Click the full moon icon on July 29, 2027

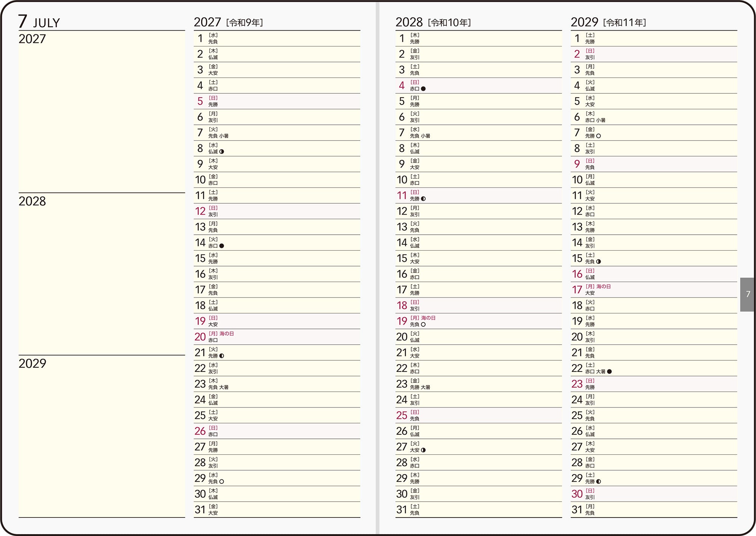(x=222, y=482)
